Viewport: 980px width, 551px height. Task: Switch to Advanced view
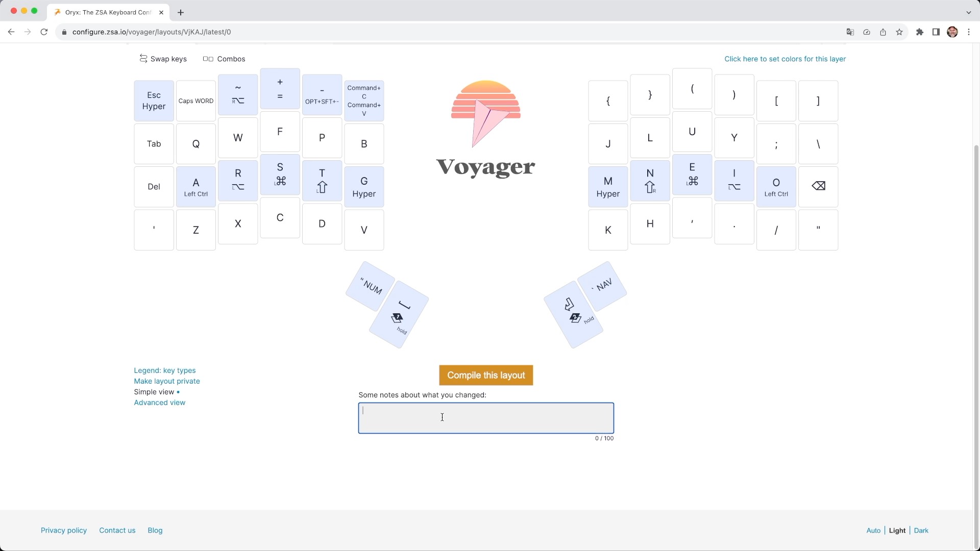(160, 403)
